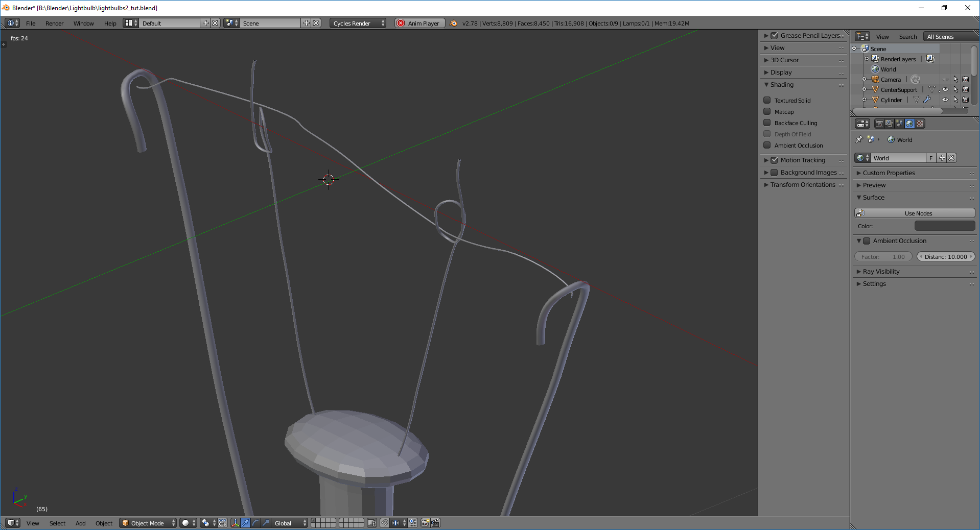This screenshot has width=980, height=530.
Task: Collapse the Surface panel in World properties
Action: [x=871, y=198]
